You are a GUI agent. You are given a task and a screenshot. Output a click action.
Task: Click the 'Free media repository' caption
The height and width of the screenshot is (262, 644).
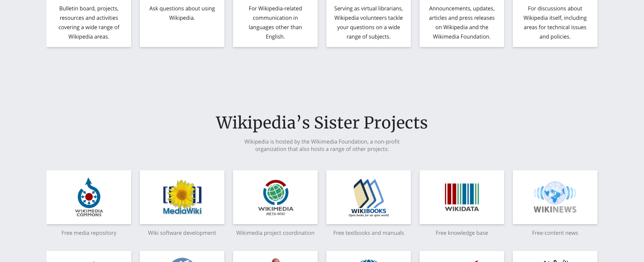coord(89,233)
